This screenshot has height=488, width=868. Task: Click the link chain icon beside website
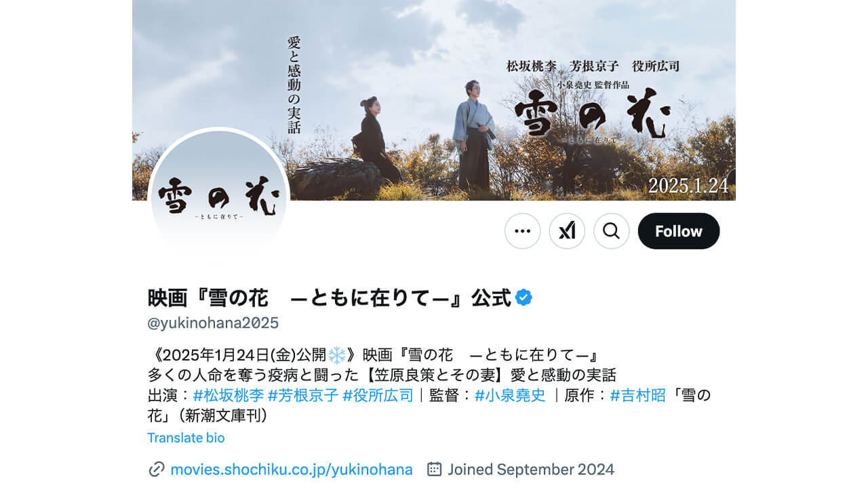click(157, 469)
